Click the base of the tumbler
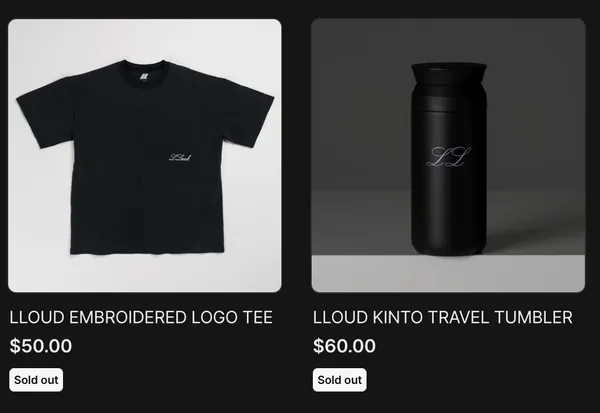Screen dimensions: 600x413 coord(448,247)
